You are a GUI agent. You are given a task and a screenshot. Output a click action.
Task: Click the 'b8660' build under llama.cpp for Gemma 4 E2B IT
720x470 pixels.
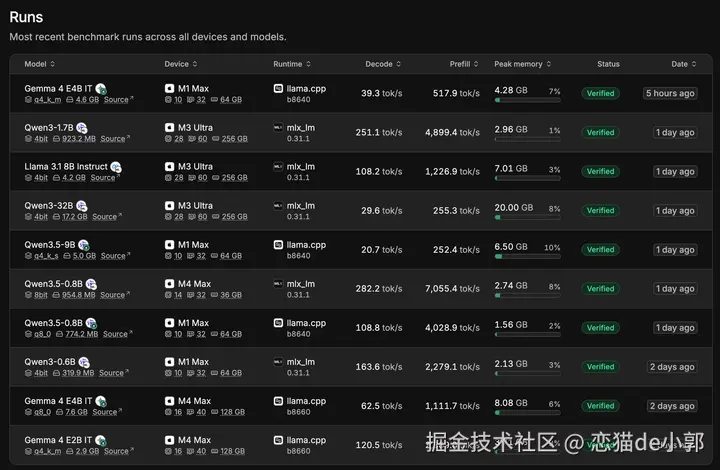point(298,451)
